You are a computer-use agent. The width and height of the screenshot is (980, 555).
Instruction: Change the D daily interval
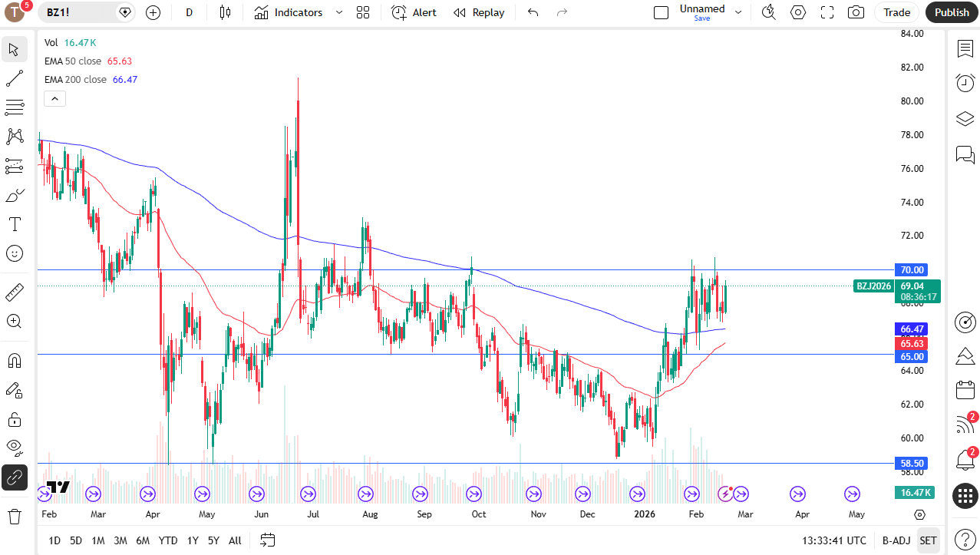tap(190, 12)
